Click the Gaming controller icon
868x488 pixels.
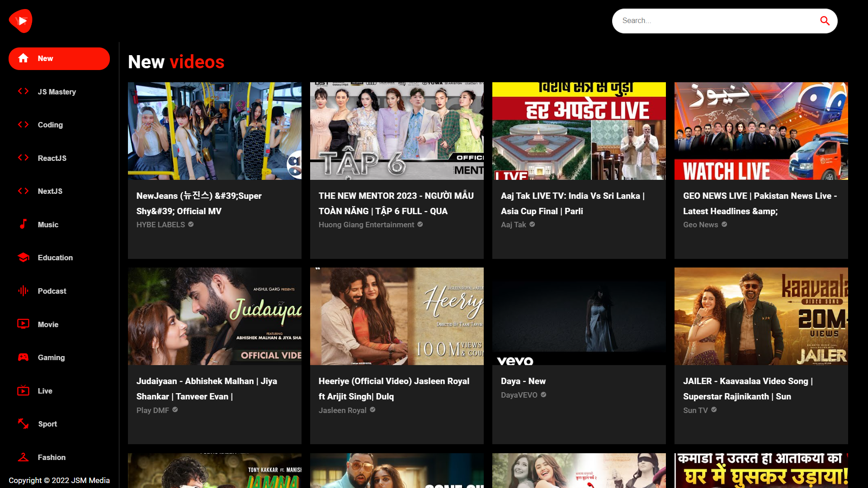click(x=23, y=357)
